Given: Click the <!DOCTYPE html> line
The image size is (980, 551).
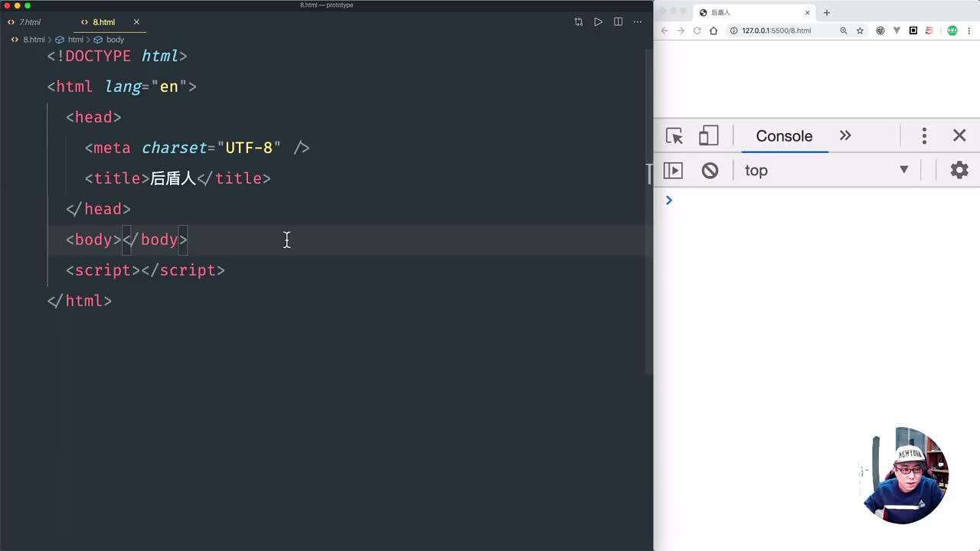Looking at the screenshot, I should tap(117, 56).
